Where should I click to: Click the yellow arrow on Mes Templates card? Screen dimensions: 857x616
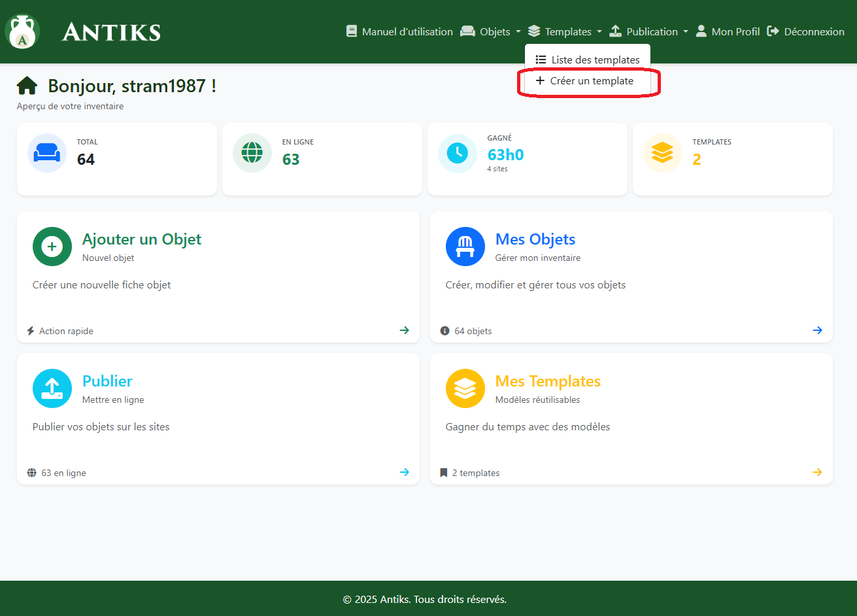click(817, 472)
